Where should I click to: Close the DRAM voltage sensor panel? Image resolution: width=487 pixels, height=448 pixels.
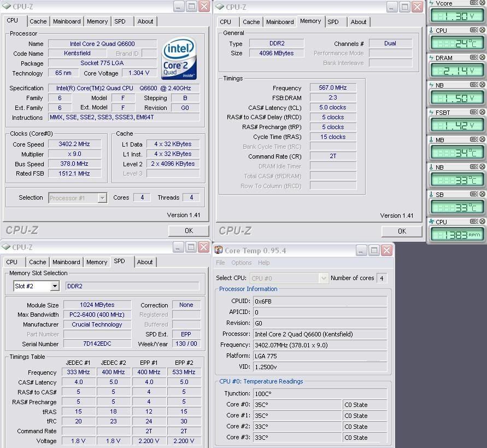click(482, 57)
